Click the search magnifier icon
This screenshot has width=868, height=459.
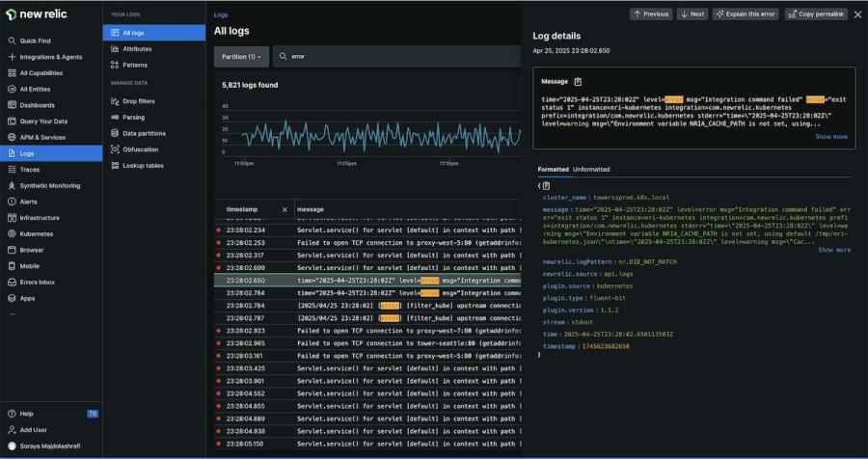click(283, 57)
